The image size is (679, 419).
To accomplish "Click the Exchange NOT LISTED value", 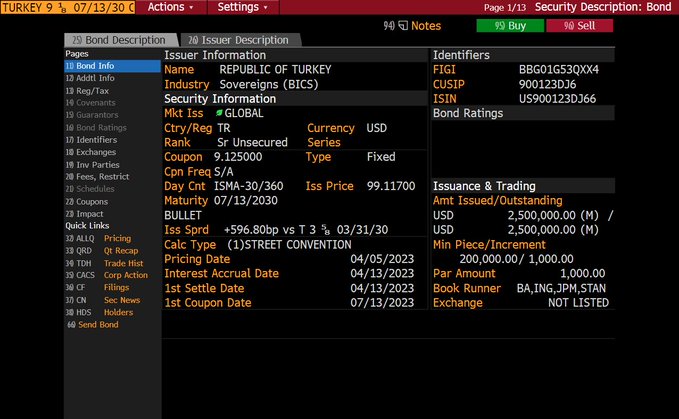I will pyautogui.click(x=579, y=303).
